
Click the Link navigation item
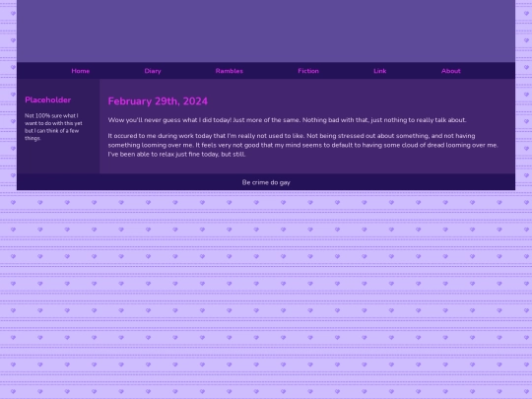pos(380,71)
